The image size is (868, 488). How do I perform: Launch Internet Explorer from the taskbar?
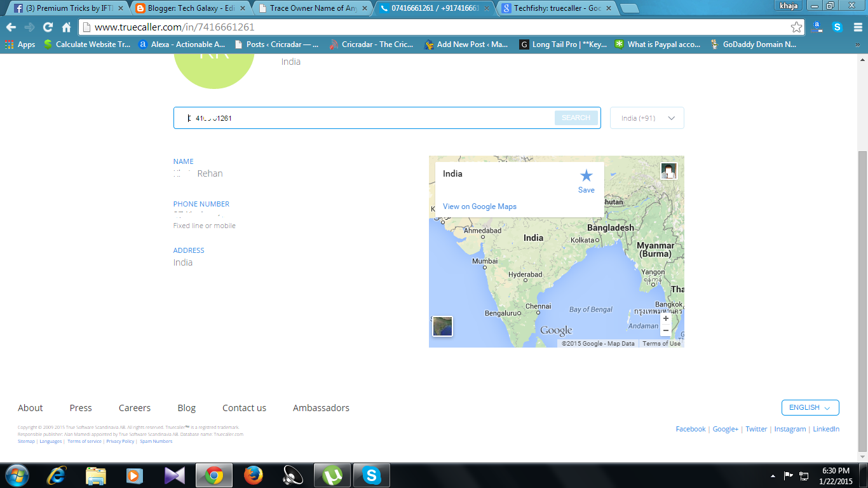(57, 475)
